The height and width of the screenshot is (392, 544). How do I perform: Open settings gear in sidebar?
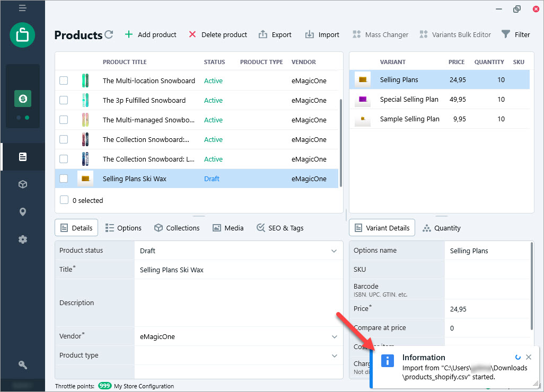tap(23, 239)
